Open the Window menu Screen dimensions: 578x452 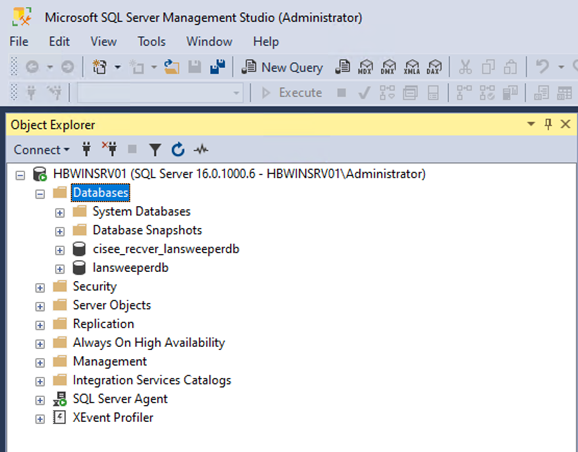point(209,41)
